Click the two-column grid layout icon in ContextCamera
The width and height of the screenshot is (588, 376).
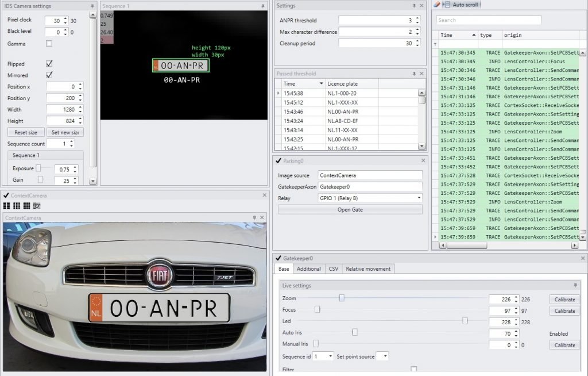(x=7, y=206)
